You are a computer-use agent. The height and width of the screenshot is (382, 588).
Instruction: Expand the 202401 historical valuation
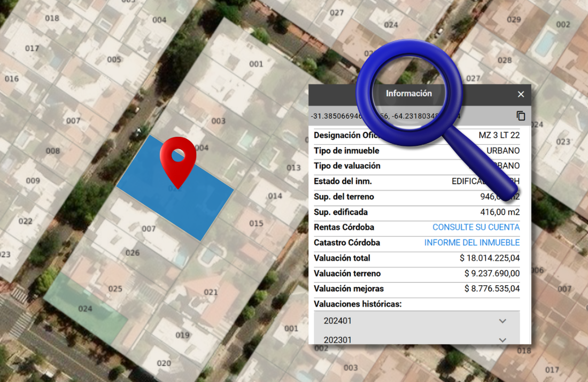(416, 321)
